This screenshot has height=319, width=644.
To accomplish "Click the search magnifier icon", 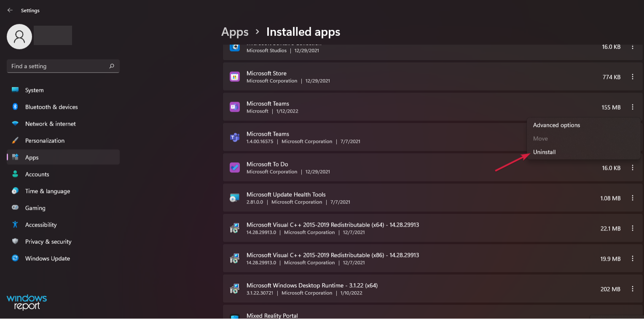I will pyautogui.click(x=112, y=66).
